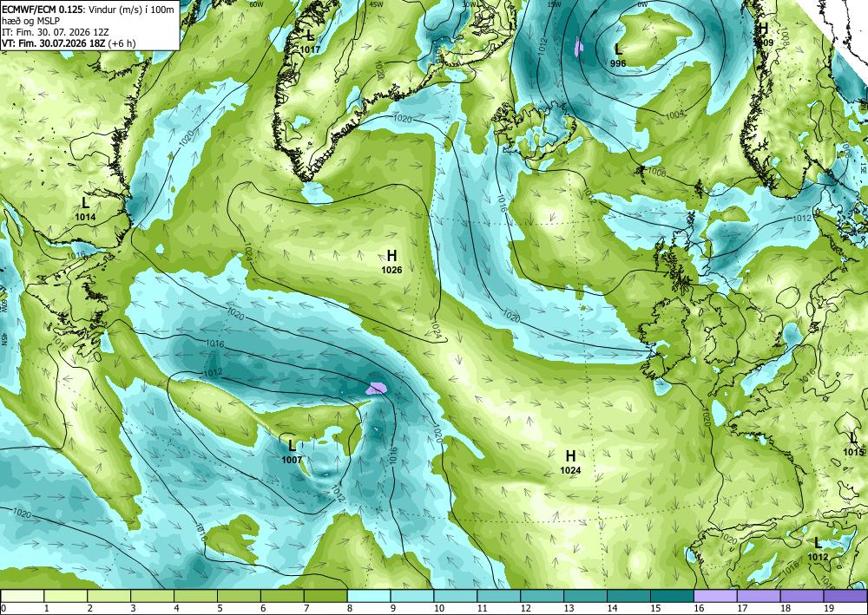
Task: Click the darkest purple legend cell after 19
Action: pyautogui.click(x=845, y=595)
